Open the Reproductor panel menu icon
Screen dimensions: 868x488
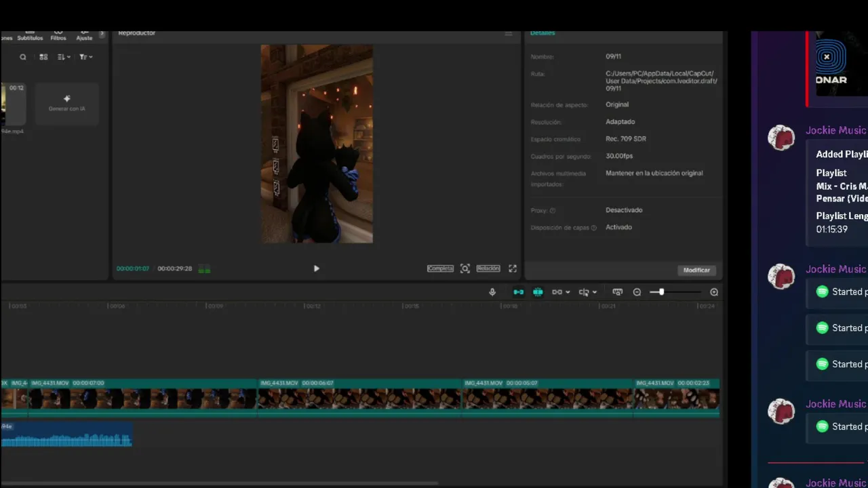click(509, 33)
